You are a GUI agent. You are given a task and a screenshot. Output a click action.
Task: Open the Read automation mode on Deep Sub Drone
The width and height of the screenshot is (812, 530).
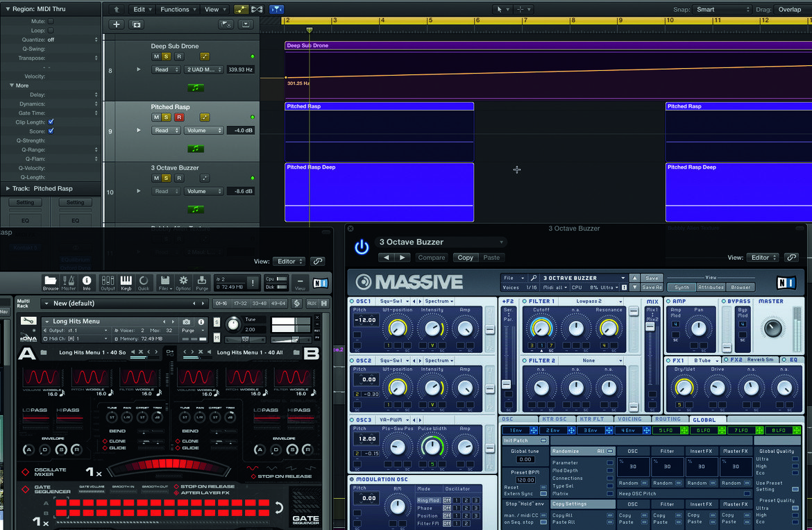point(166,69)
